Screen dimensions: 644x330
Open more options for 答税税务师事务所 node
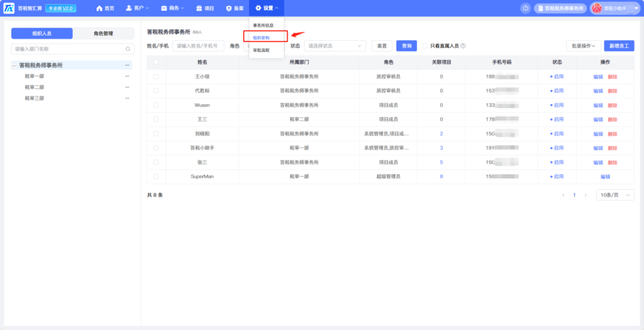pos(128,65)
